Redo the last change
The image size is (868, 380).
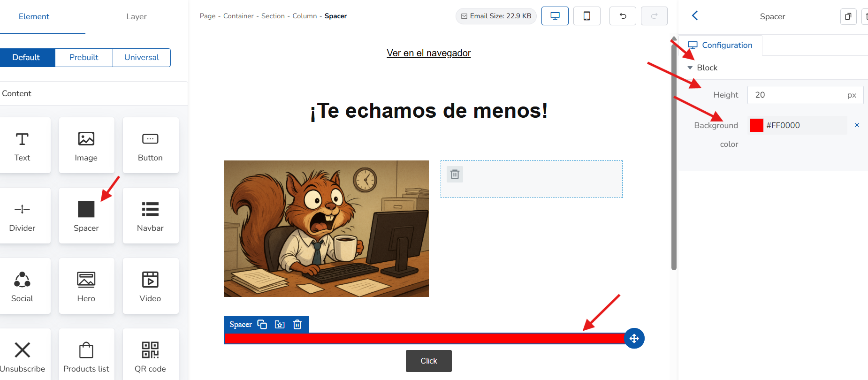point(654,16)
